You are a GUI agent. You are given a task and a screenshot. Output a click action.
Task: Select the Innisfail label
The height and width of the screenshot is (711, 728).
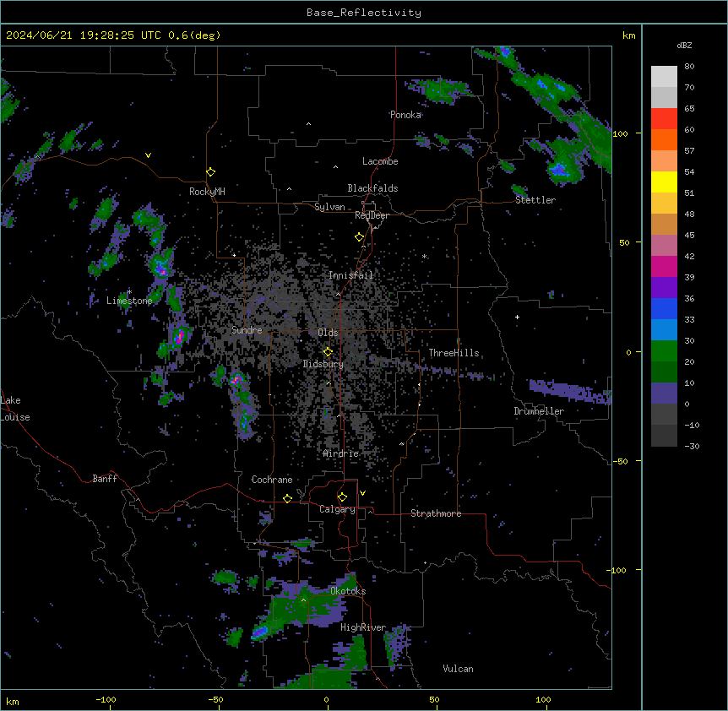coord(350,275)
